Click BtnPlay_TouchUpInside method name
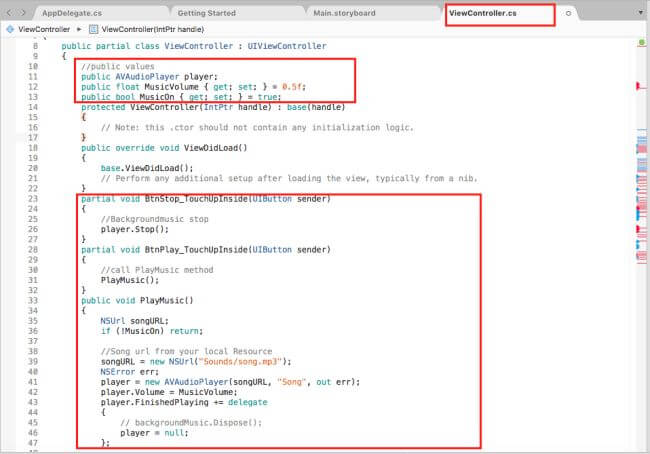Image resolution: width=650 pixels, height=454 pixels. (x=196, y=250)
